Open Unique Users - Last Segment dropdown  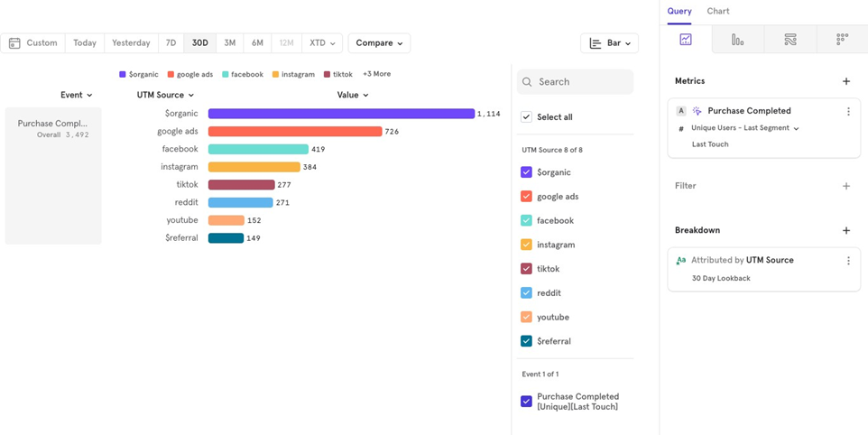(745, 129)
